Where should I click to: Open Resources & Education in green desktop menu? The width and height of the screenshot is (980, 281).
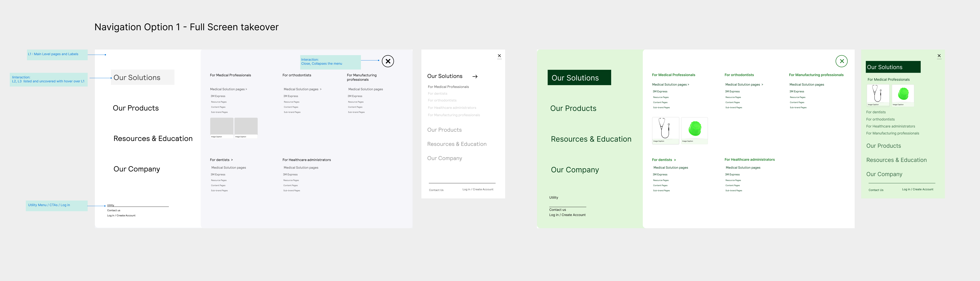591,139
